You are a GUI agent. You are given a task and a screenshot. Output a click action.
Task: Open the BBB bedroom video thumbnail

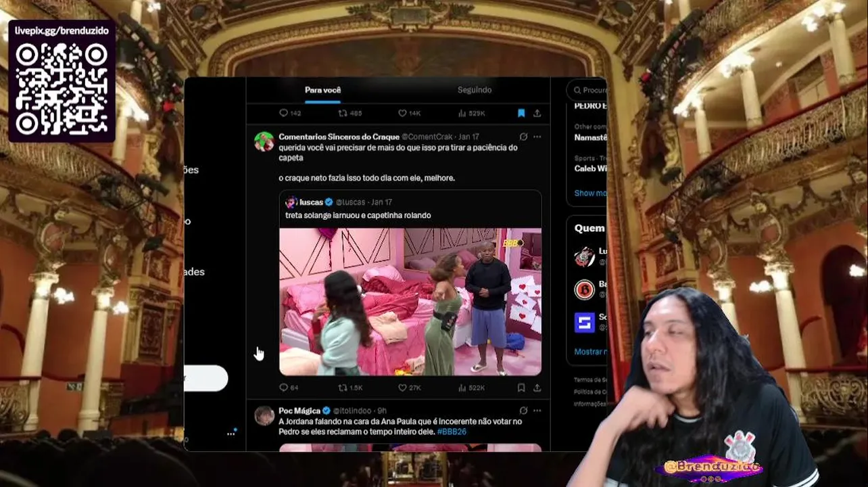pos(410,302)
